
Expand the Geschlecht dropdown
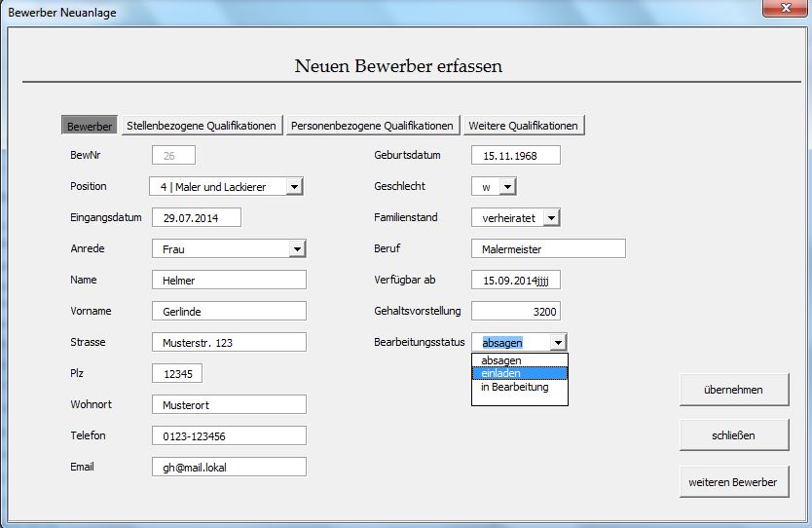click(x=507, y=187)
